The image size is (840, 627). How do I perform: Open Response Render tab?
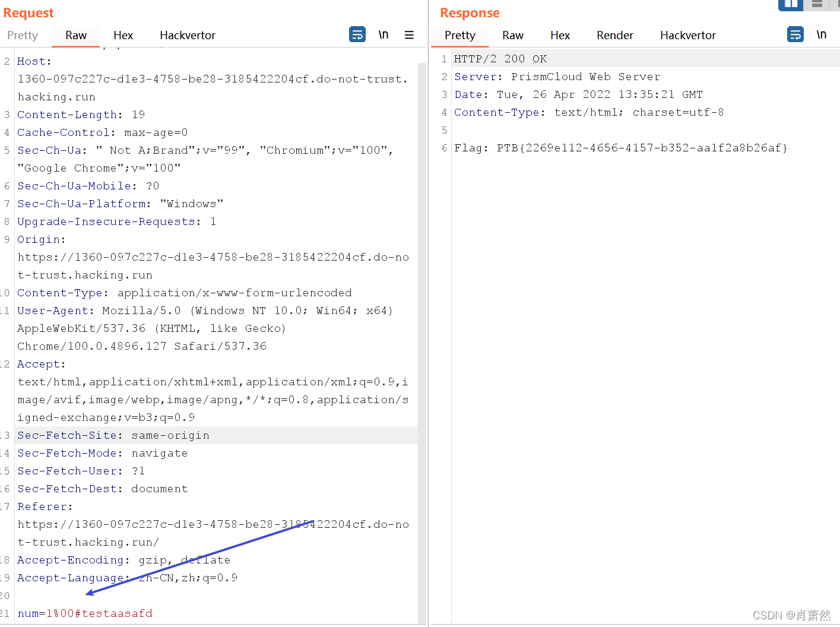click(615, 35)
